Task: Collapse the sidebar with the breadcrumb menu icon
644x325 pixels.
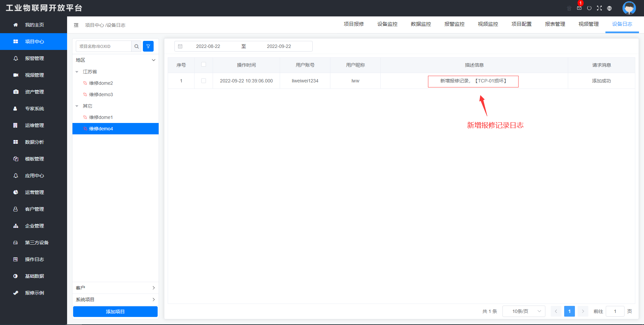Action: [x=76, y=25]
